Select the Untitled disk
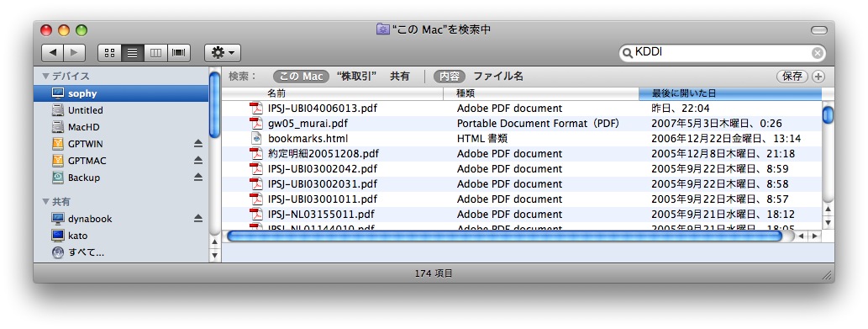Image resolution: width=868 pixels, height=329 pixels. (x=121, y=110)
